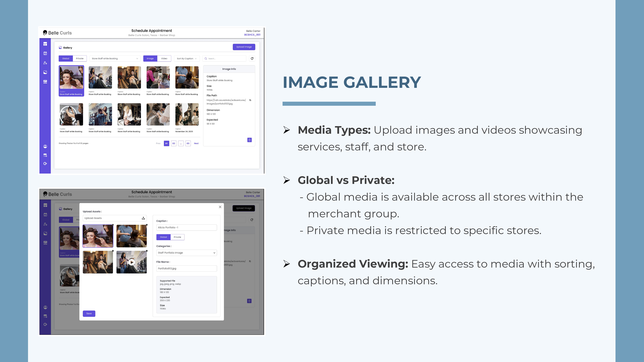The height and width of the screenshot is (362, 644).
Task: Click the copy icon beside File Path
Action: (x=250, y=100)
